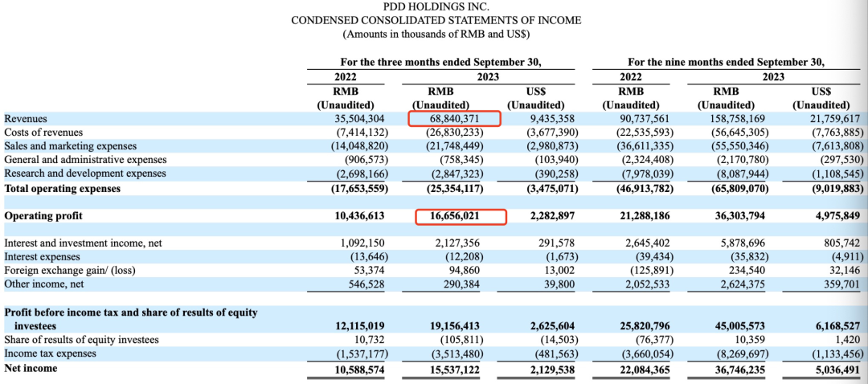This screenshot has height=384, width=868.
Task: Click the Income tax expenses row label
Action: (50, 353)
